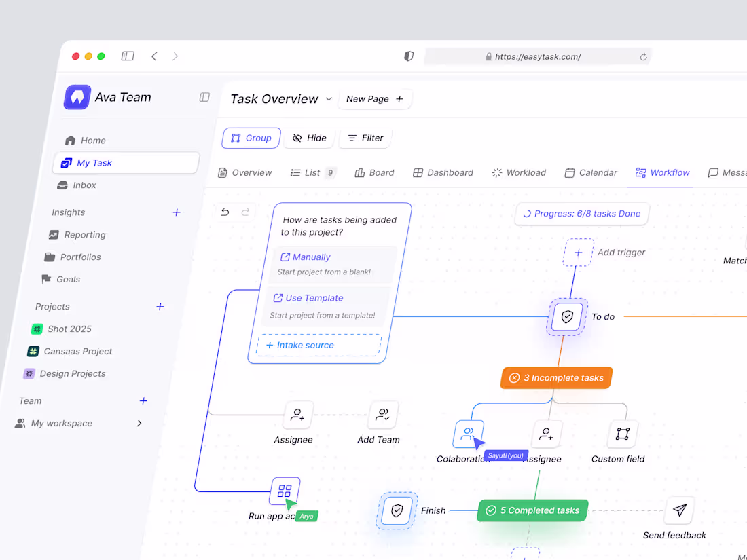Select the Run app action node
The image size is (747, 560).
285,491
